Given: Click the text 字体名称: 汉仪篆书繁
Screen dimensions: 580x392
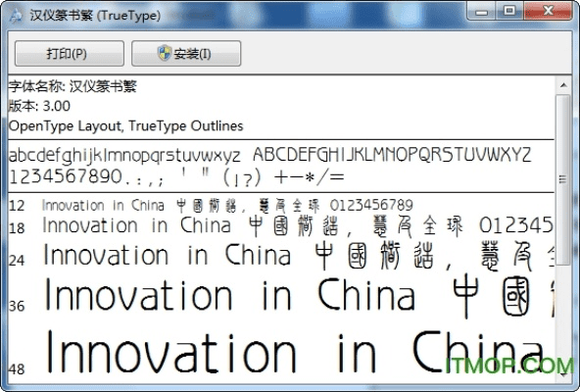Looking at the screenshot, I should (72, 86).
